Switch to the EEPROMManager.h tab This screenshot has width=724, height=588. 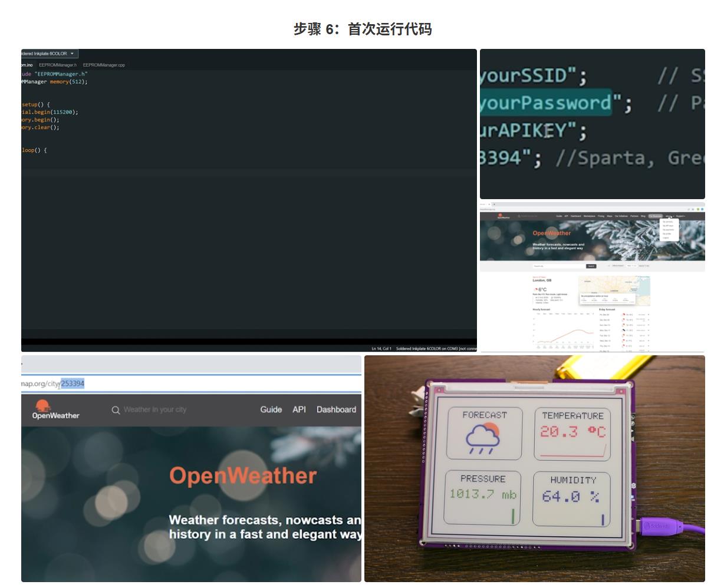tap(58, 65)
